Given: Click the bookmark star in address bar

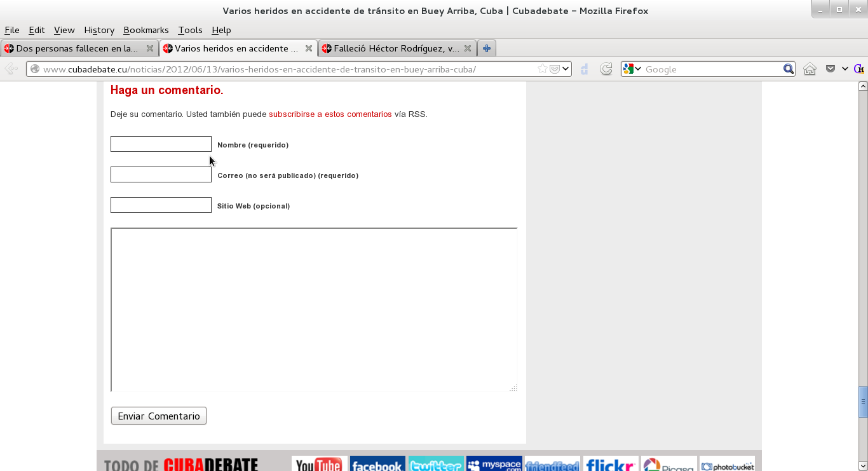Looking at the screenshot, I should click(542, 69).
